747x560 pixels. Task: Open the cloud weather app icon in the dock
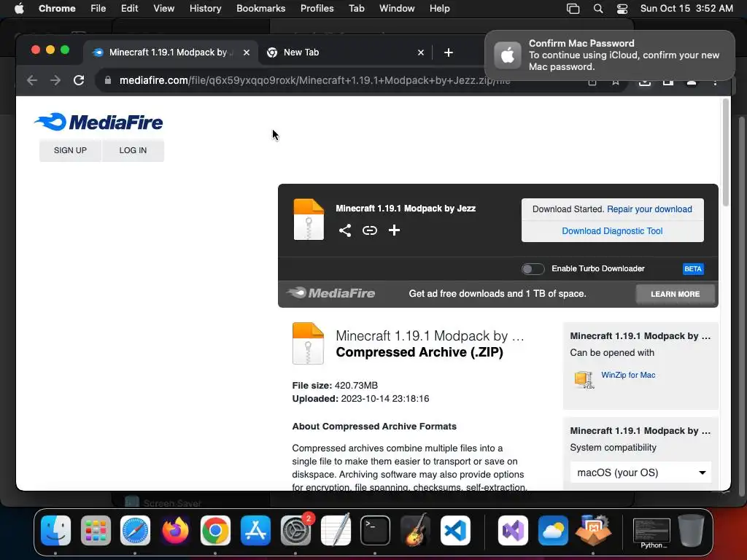pos(553,531)
